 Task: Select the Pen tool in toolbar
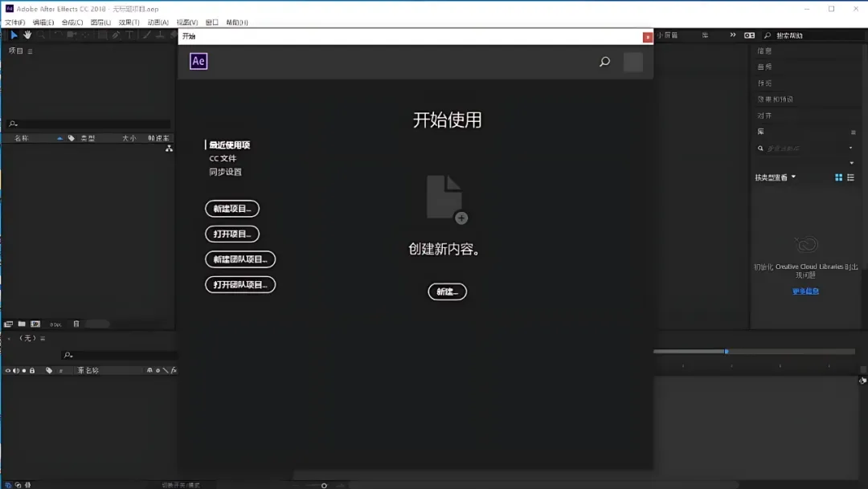(117, 35)
